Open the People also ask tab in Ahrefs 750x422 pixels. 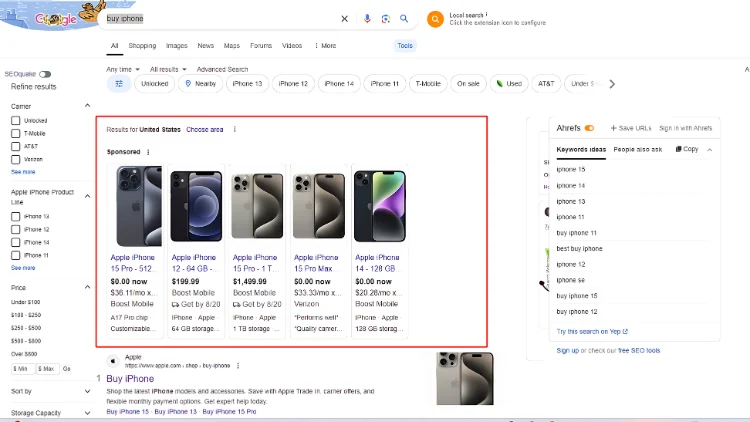coord(638,149)
